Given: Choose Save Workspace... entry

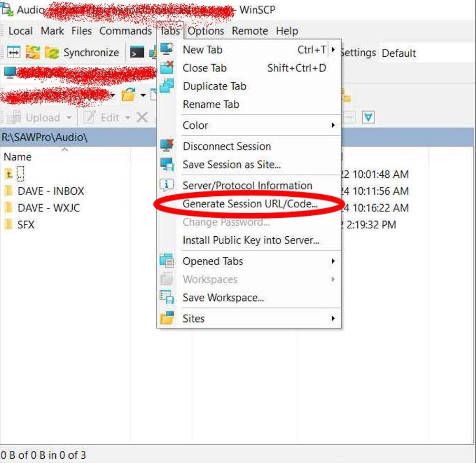Looking at the screenshot, I should pos(249,297).
